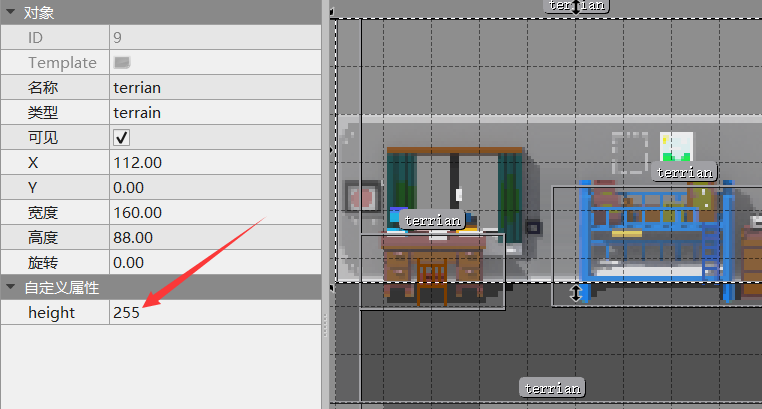Click the X coordinate field 112.00
Screen dimensions: 762x409
(215, 162)
